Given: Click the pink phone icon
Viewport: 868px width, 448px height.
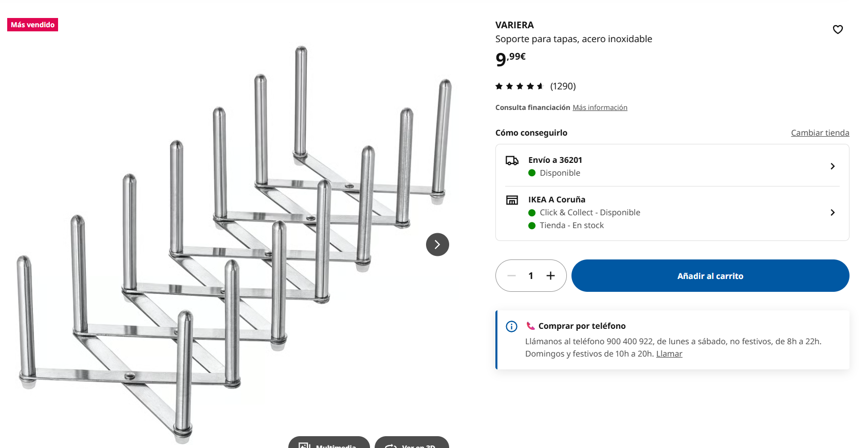Looking at the screenshot, I should [530, 326].
